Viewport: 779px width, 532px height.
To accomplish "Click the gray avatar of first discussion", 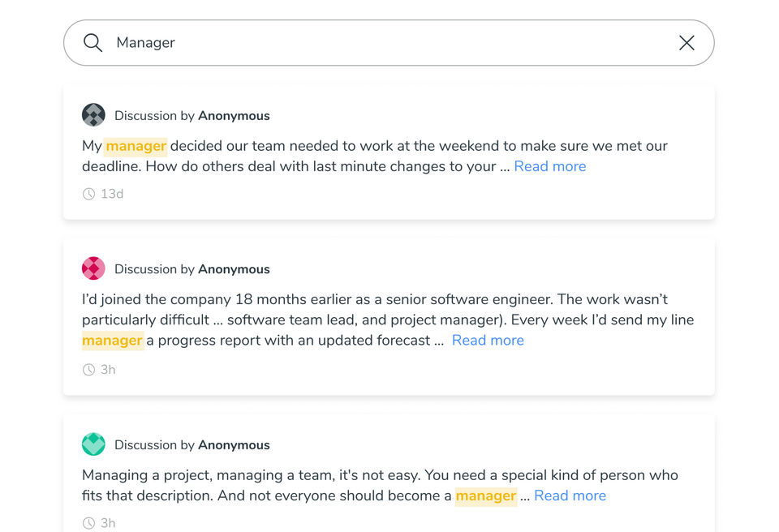I will 93,115.
